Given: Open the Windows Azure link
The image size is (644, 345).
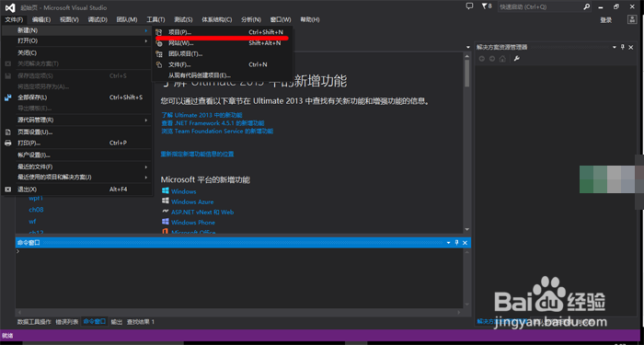Looking at the screenshot, I should [192, 201].
